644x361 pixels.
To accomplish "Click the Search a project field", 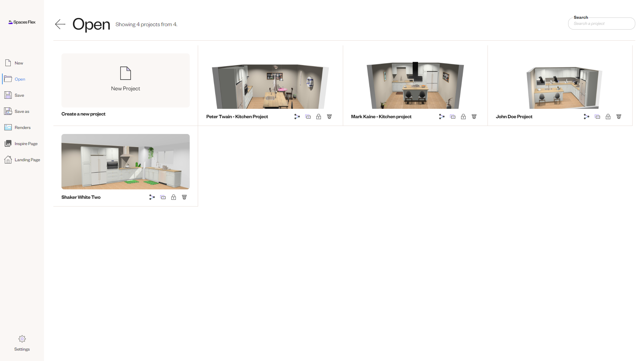I will (601, 24).
